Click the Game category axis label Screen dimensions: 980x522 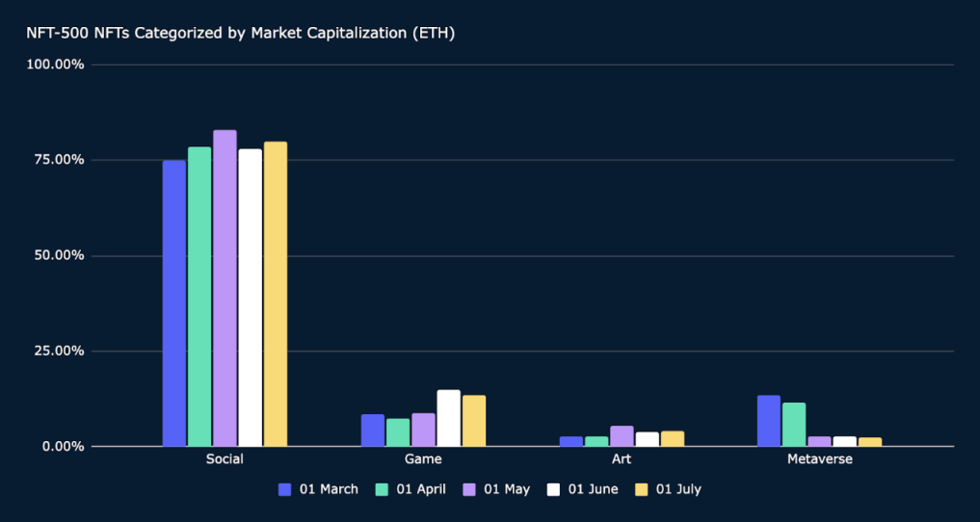[x=423, y=459]
